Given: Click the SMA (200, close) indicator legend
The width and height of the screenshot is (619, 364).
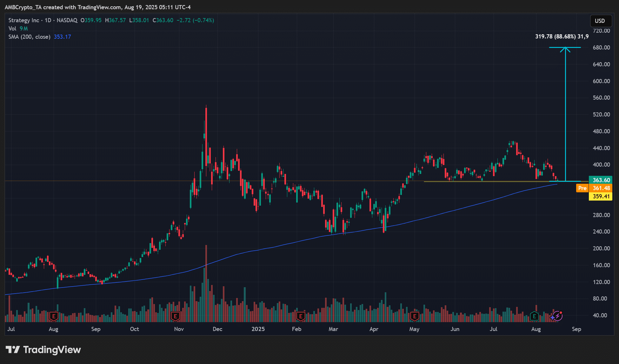Looking at the screenshot, I should pos(30,37).
